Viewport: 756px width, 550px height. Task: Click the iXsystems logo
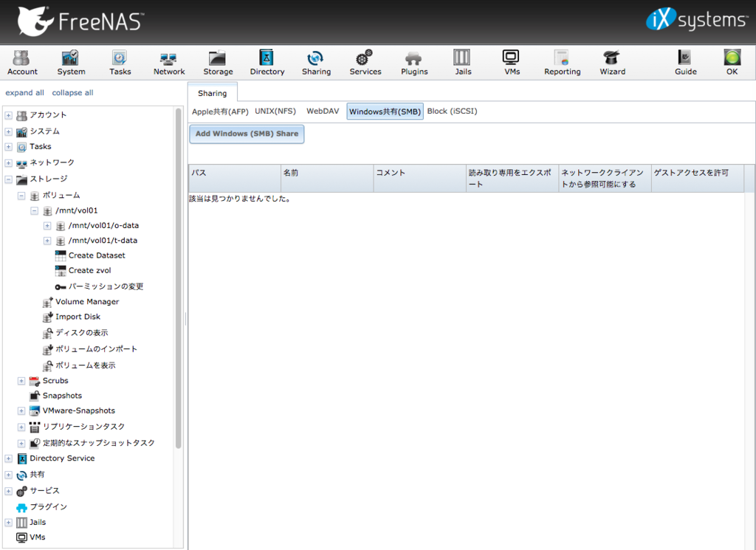(x=697, y=19)
